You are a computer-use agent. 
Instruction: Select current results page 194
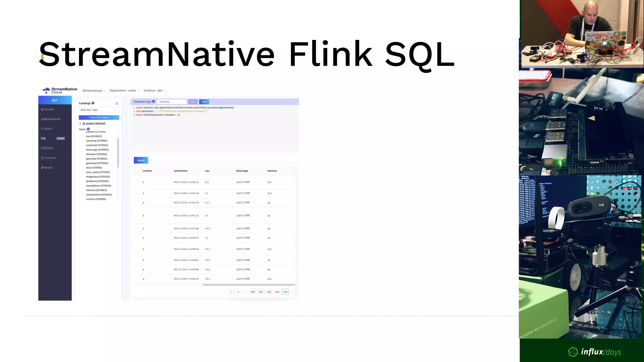tap(285, 292)
